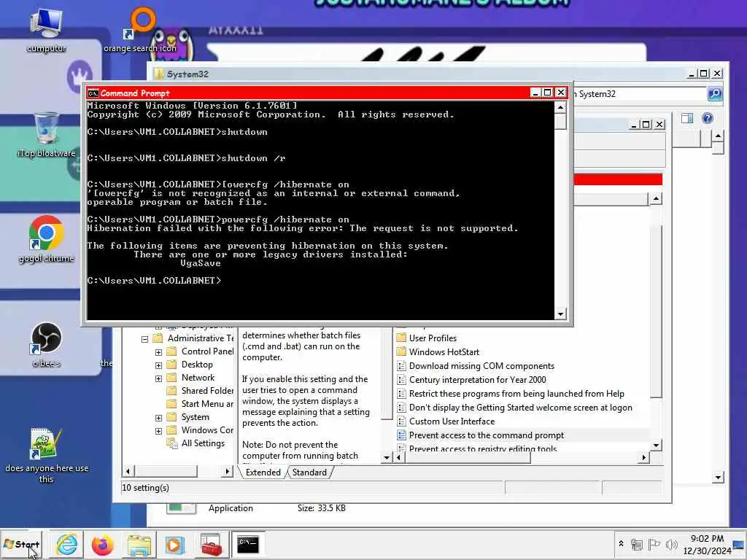This screenshot has height=560, width=747.
Task: Click the System32 help icon
Action: [x=708, y=118]
